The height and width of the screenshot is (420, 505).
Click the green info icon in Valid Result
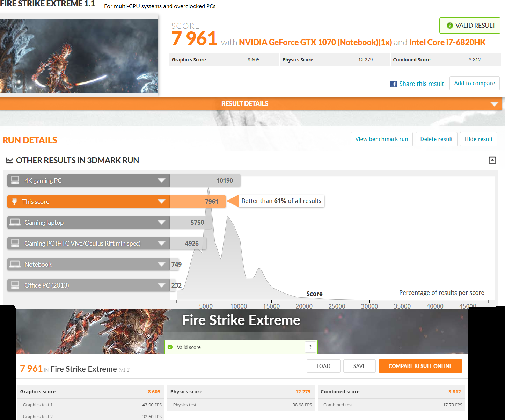coord(449,26)
